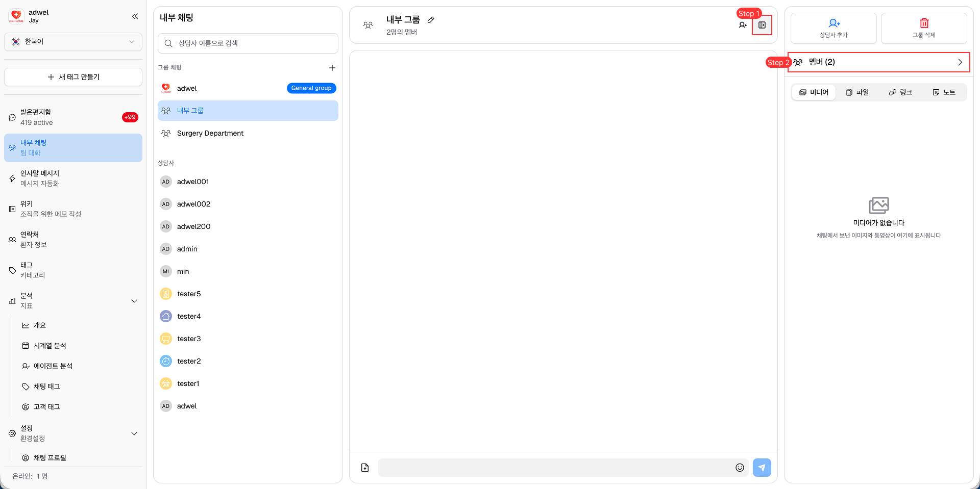The height and width of the screenshot is (489, 980).
Task: Expand the 멤버 (2) list
Action: (x=878, y=62)
